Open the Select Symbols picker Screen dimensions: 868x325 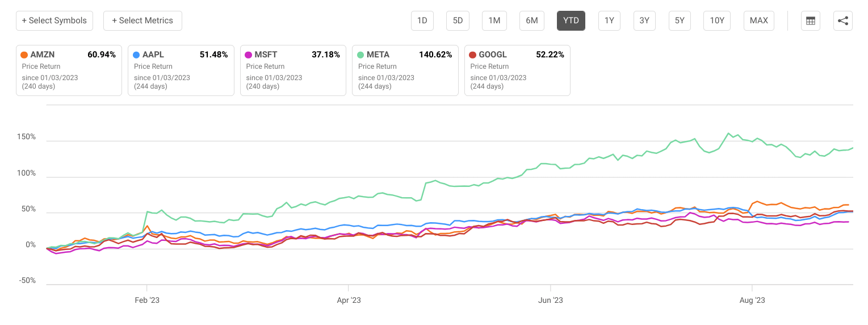coord(54,20)
